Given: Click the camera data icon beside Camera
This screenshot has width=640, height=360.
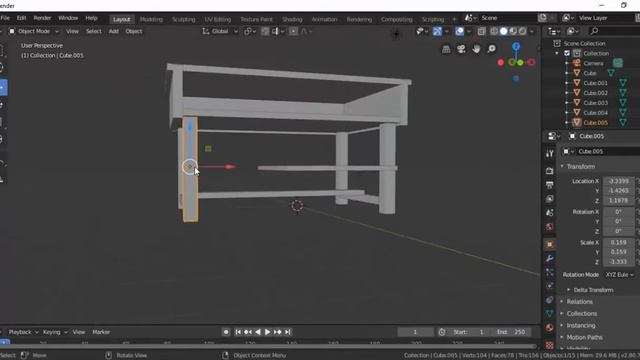Looking at the screenshot, I should (618, 63).
